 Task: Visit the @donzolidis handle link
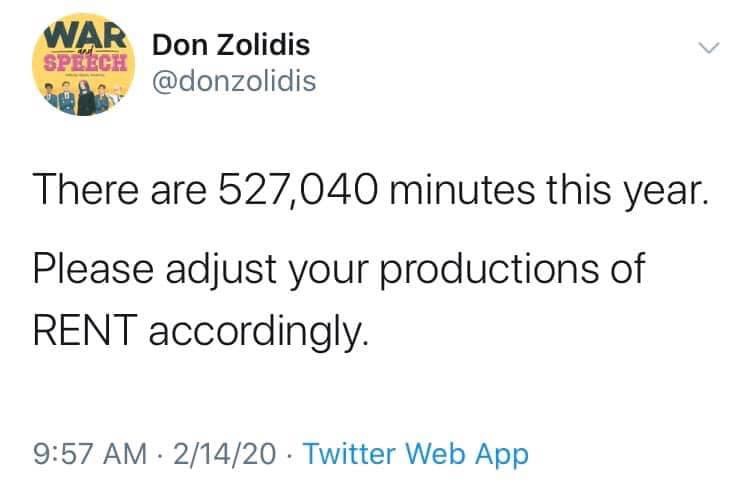(233, 82)
